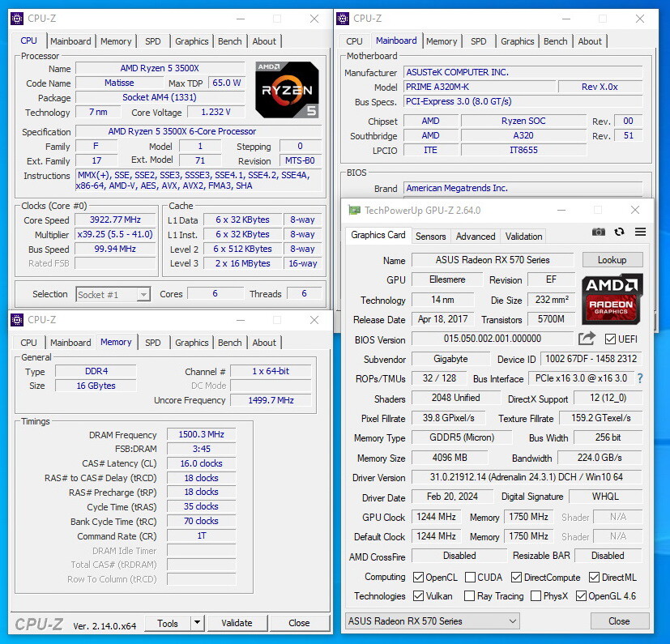Click the Validate button in CPU-Z
This screenshot has width=670, height=644.
point(237,623)
